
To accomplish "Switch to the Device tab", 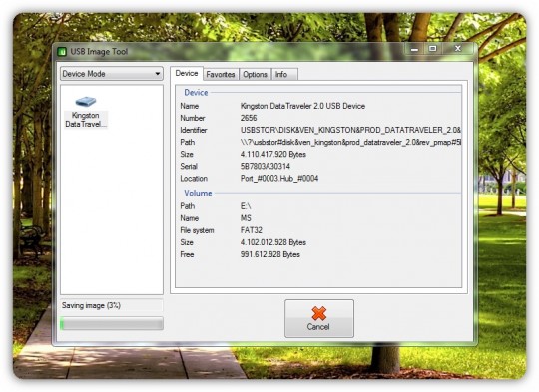I will pyautogui.click(x=187, y=73).
